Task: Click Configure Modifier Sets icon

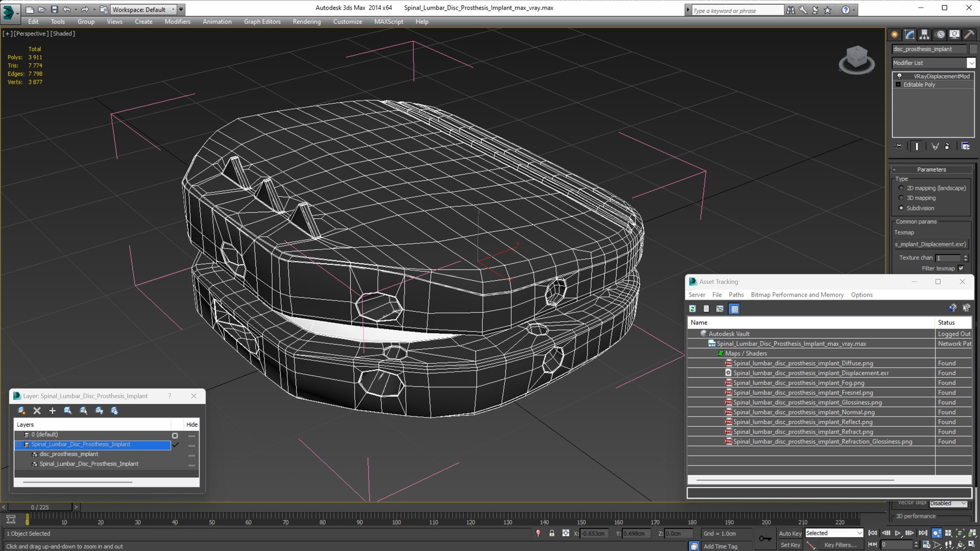Action: coord(965,146)
